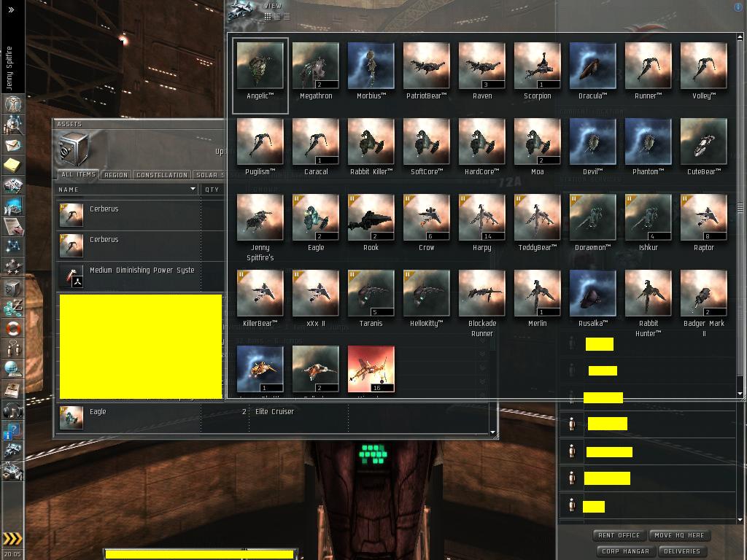The width and height of the screenshot is (747, 560).
Task: Select the Scorpion ship
Action: coord(538,71)
